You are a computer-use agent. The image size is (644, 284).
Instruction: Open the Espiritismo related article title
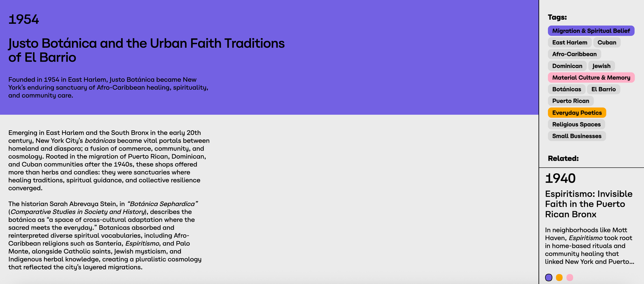(x=589, y=204)
